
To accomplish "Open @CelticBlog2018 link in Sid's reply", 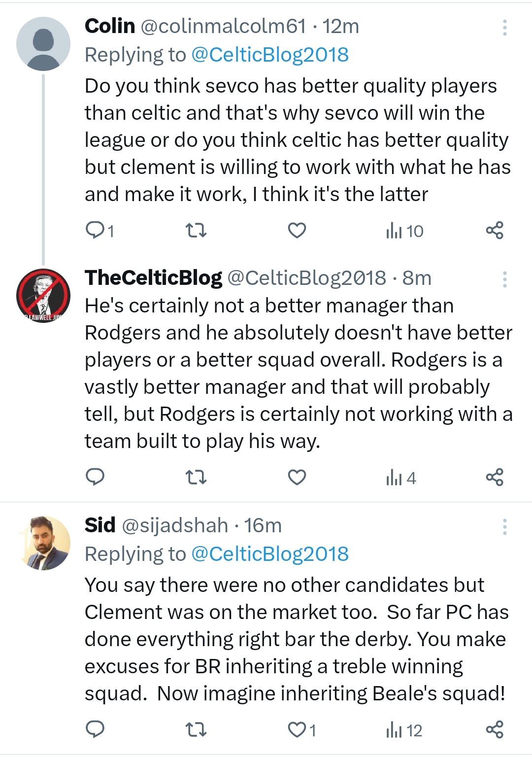I will click(269, 554).
